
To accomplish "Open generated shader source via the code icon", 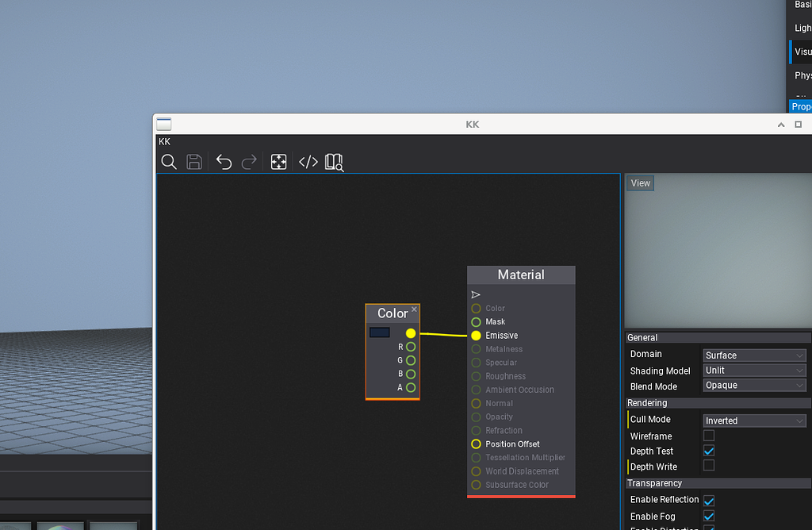I will (x=308, y=161).
